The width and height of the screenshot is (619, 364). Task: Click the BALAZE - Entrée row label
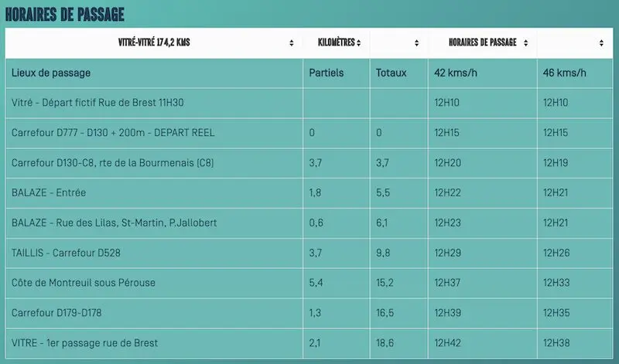(x=50, y=192)
